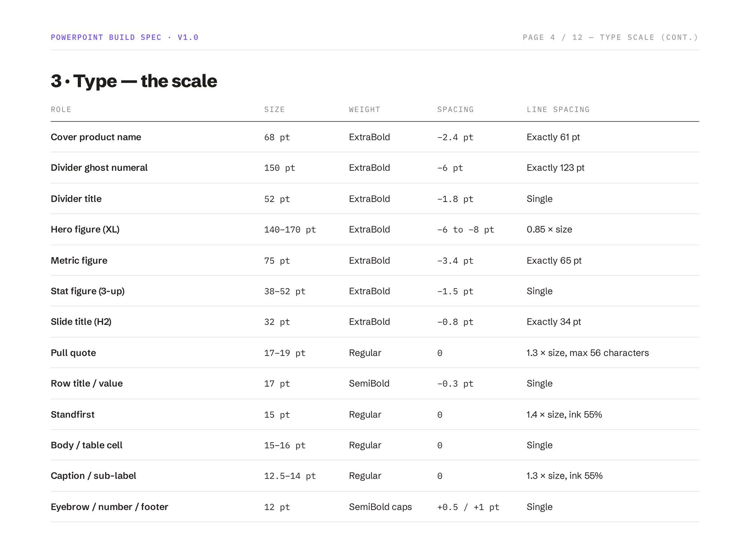Click the ROLE column header

61,110
